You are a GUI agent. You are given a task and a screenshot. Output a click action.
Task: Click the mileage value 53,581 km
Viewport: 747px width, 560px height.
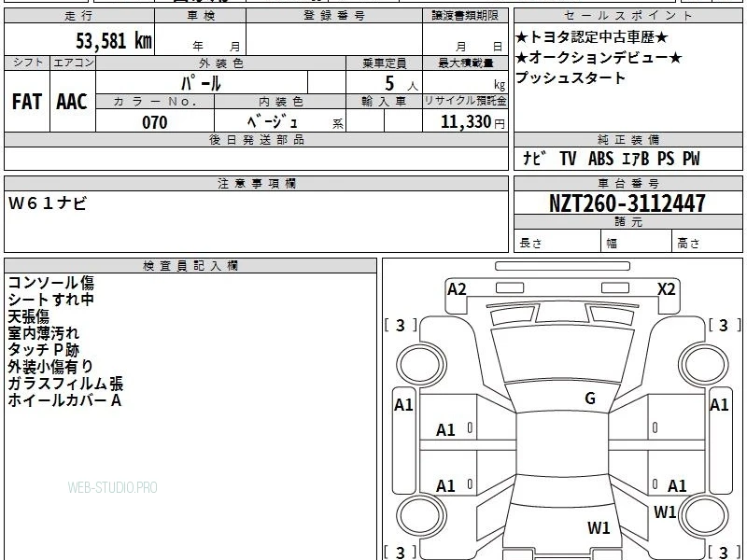(114, 41)
